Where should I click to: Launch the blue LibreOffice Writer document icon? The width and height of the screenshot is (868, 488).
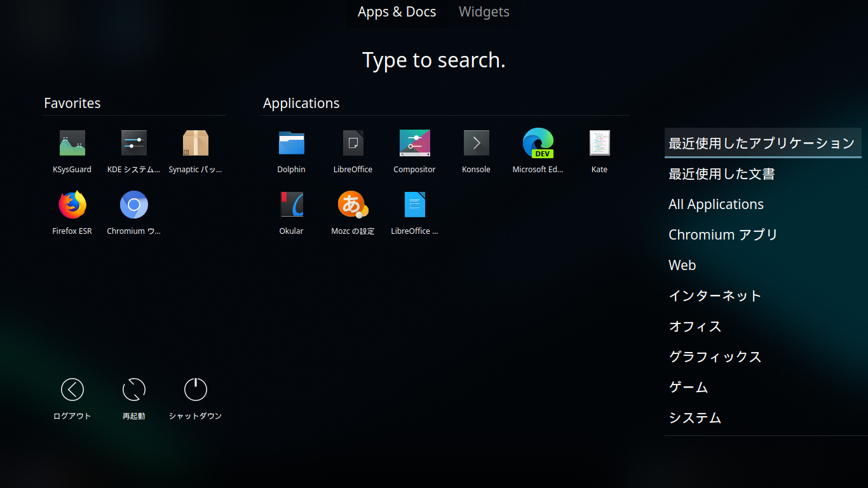pos(414,213)
